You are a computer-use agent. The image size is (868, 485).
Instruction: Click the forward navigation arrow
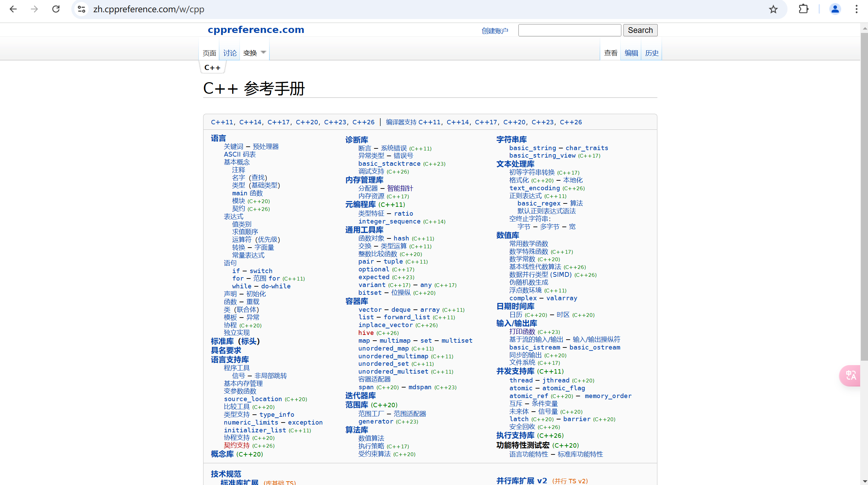(34, 9)
